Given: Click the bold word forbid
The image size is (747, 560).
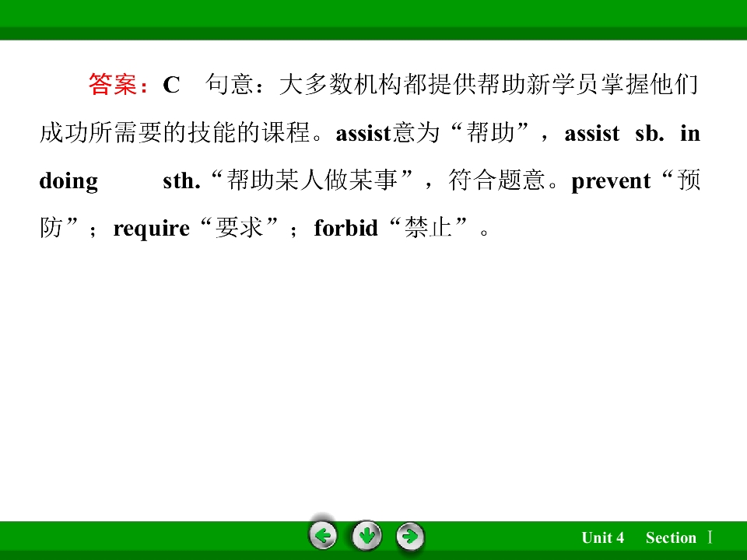Looking at the screenshot, I should pos(345,228).
